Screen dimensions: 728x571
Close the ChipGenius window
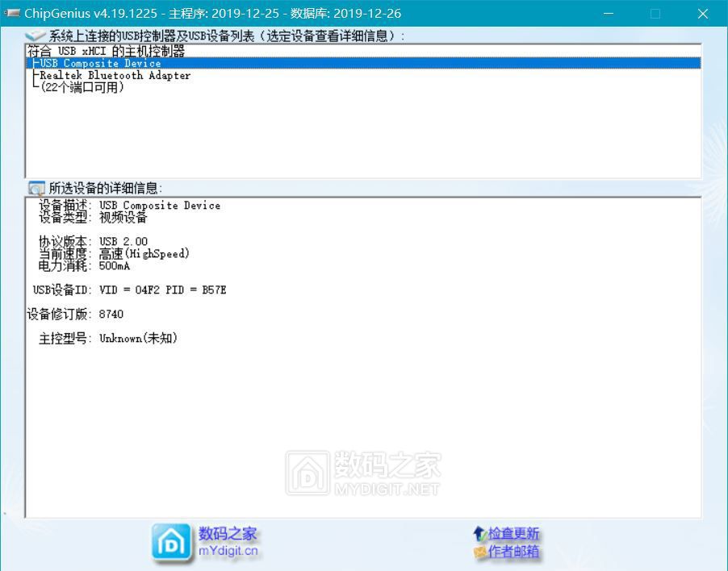[x=702, y=14]
